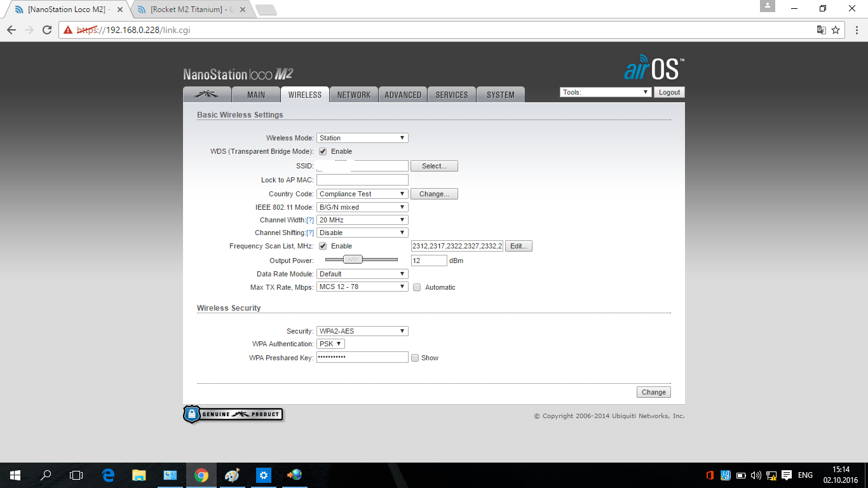Go back in Chrome browser
This screenshot has height=488, width=868.
(x=11, y=30)
